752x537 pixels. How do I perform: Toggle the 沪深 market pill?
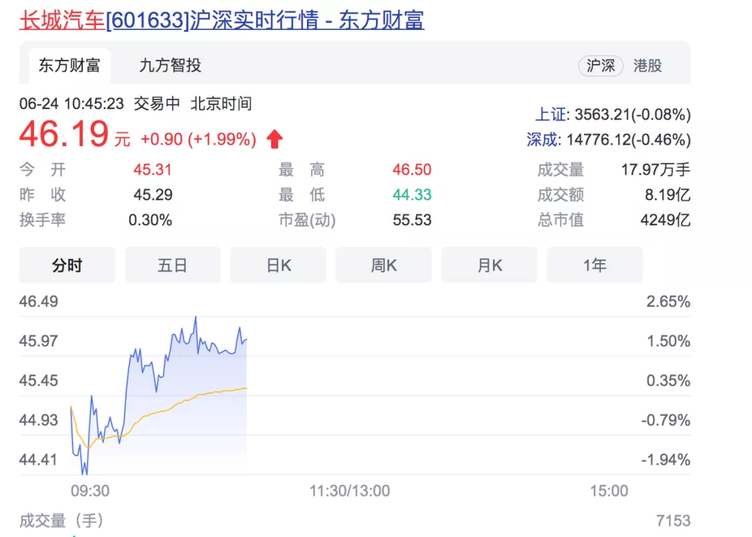tap(600, 66)
